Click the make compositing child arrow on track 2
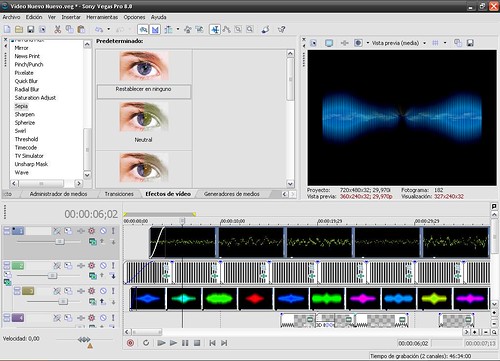The width and height of the screenshot is (500, 361). (x=113, y=276)
